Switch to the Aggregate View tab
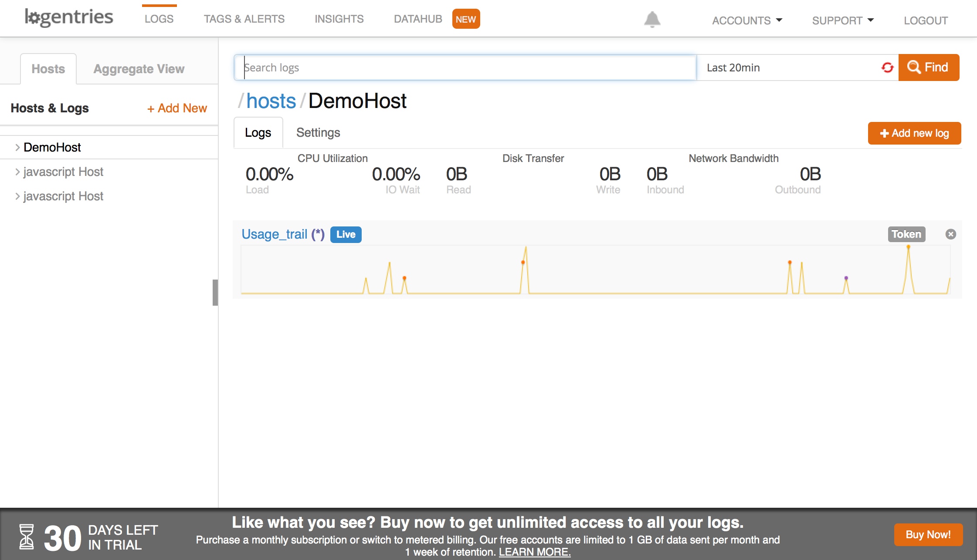This screenshot has width=977, height=560. [x=139, y=69]
